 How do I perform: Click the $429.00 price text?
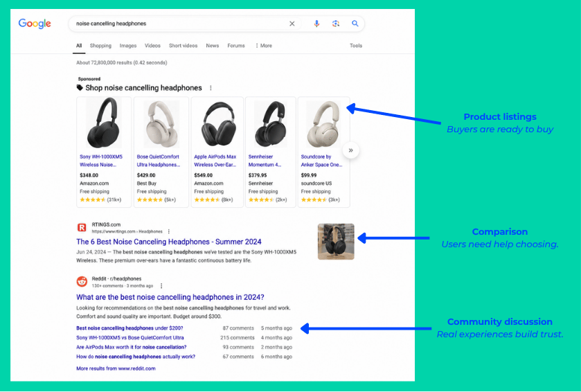tap(146, 175)
